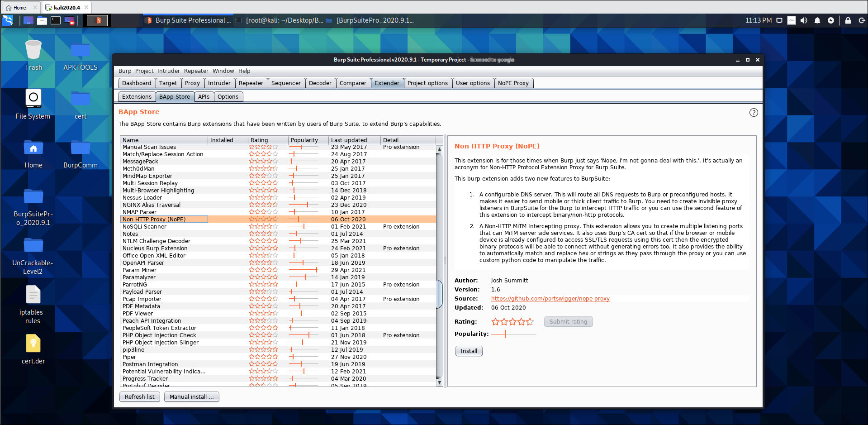Viewport: 868px width, 425px height.
Task: Open the Burp menu in the menu bar
Action: pos(125,71)
